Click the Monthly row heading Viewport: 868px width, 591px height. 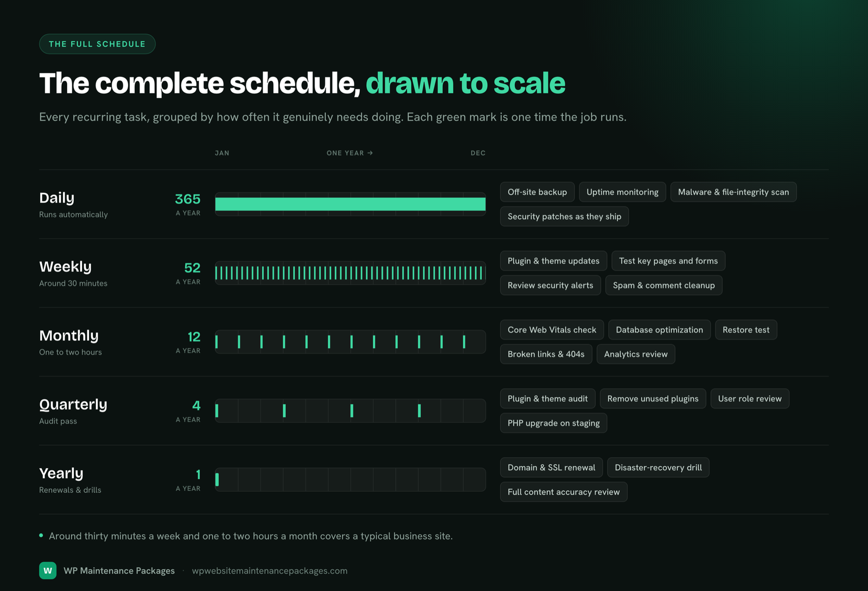(x=69, y=336)
